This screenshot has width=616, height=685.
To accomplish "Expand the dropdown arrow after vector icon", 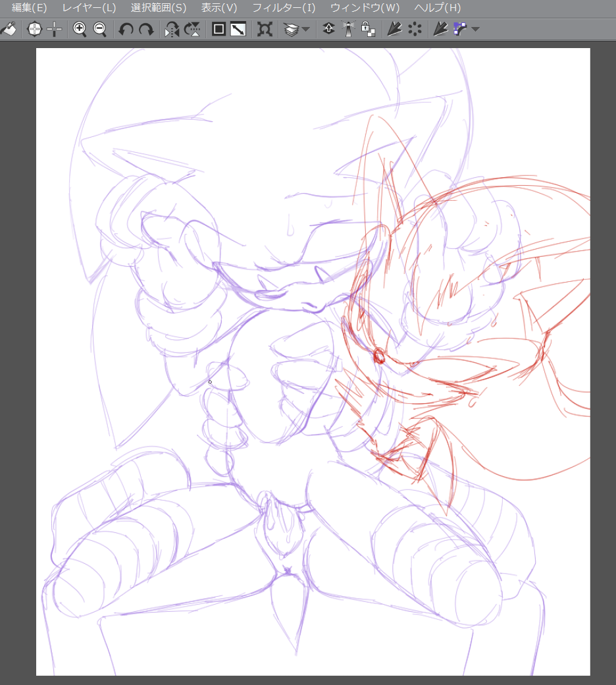I will 476,29.
